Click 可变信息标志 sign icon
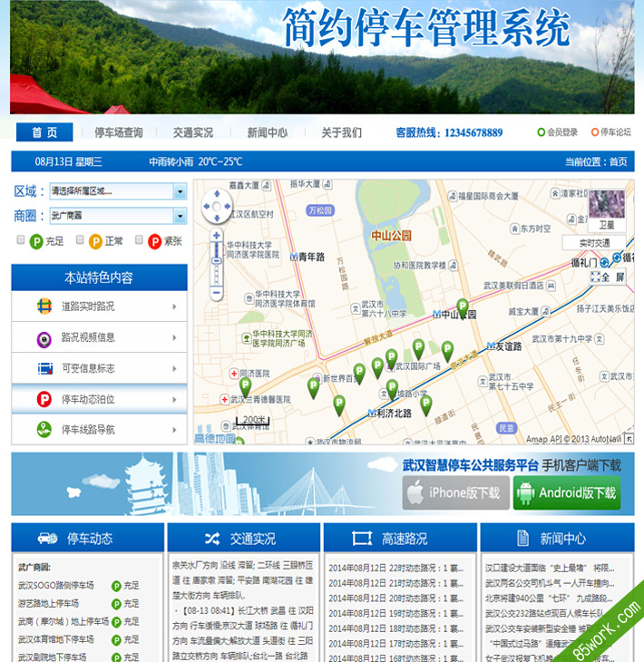Viewport: 644px width, 662px height. [44, 368]
